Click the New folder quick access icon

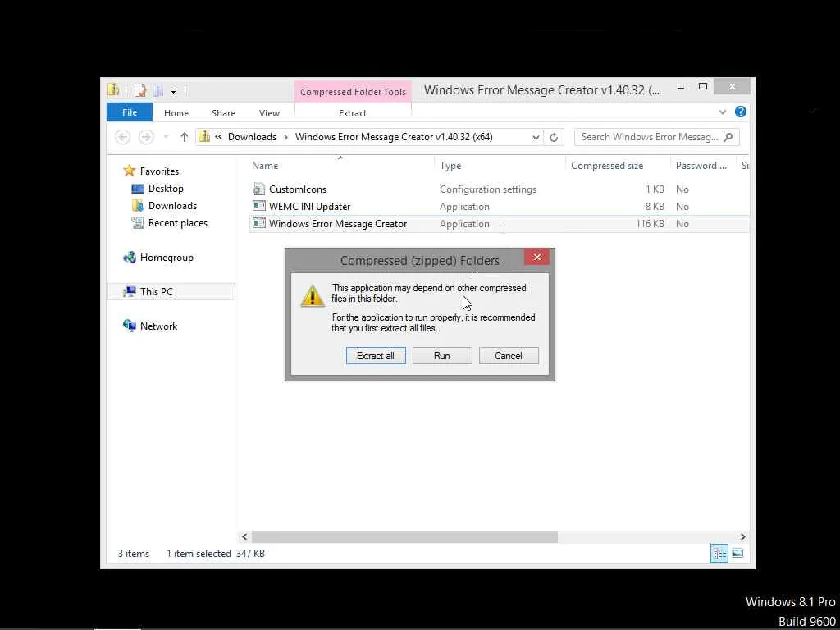pos(157,90)
